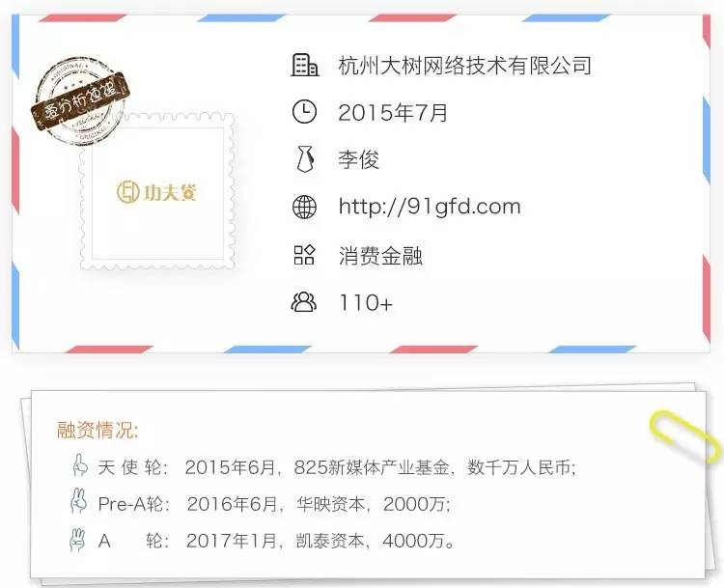724x588 pixels.
Task: Open the http://91gfd.com link
Action: point(430,207)
